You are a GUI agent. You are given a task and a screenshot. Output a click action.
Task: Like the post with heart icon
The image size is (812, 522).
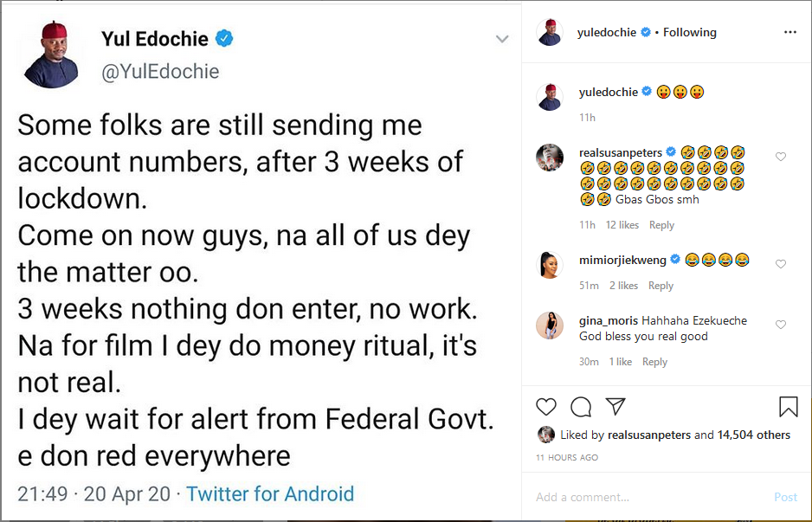point(546,407)
